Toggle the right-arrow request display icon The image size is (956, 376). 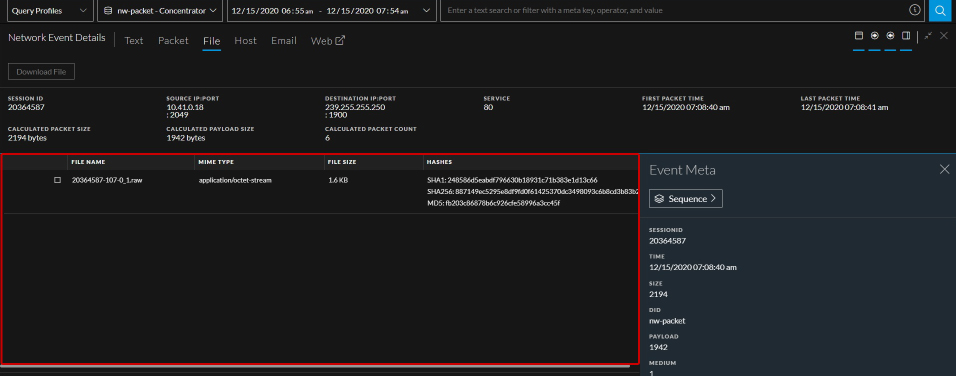click(x=874, y=36)
